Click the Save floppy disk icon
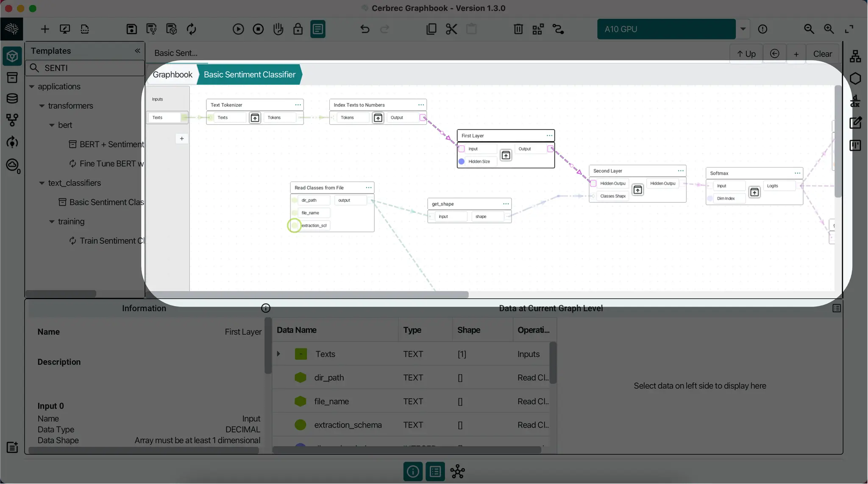868x484 pixels. [x=131, y=29]
